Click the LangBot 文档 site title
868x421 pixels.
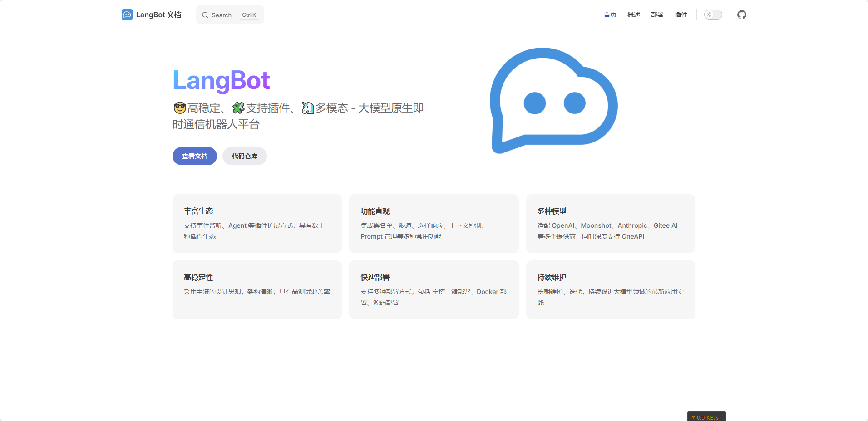point(158,15)
